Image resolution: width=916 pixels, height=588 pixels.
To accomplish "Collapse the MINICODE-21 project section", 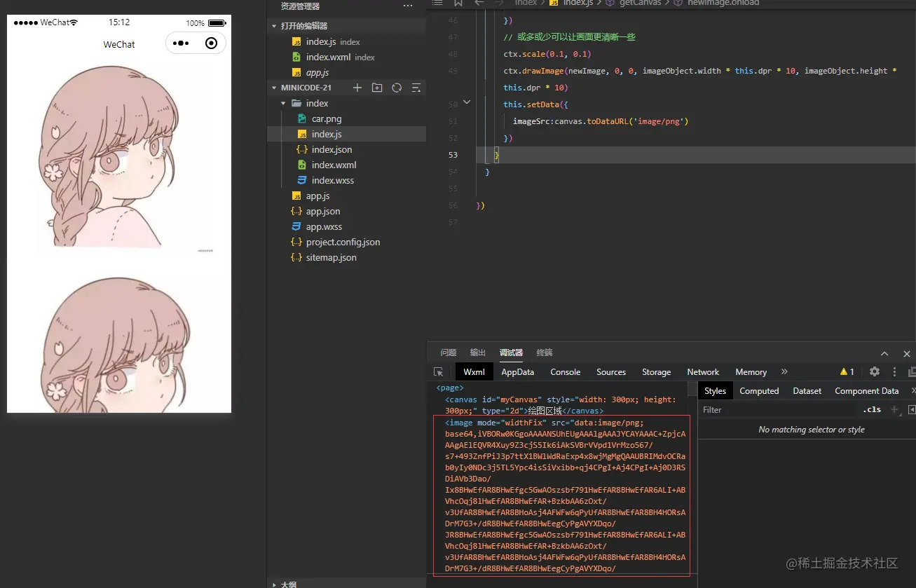I will (275, 88).
